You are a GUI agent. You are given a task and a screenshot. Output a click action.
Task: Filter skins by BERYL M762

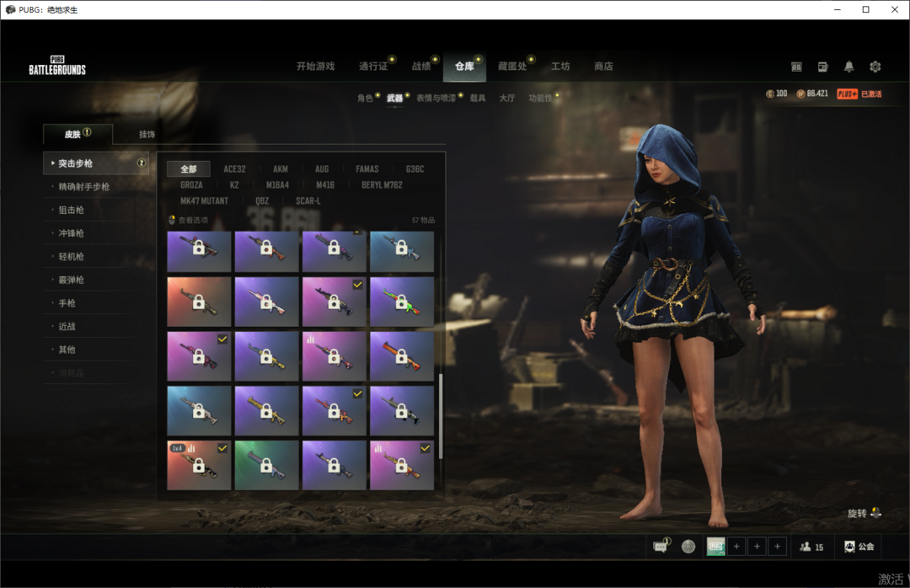[x=382, y=185]
